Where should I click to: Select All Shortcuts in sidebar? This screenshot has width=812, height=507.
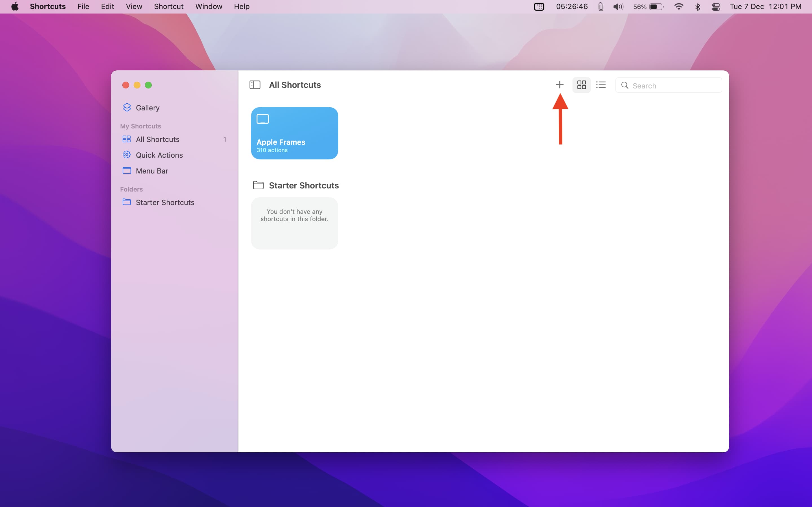[x=158, y=139]
